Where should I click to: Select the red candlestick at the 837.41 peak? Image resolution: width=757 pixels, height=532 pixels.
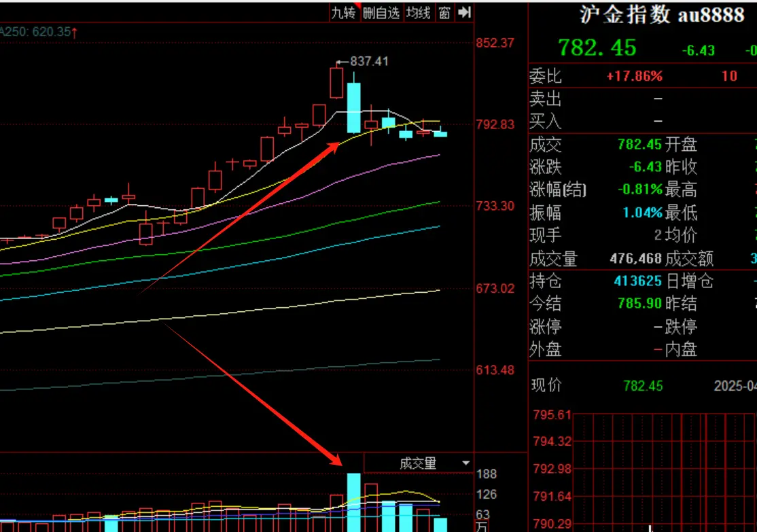coord(336,82)
